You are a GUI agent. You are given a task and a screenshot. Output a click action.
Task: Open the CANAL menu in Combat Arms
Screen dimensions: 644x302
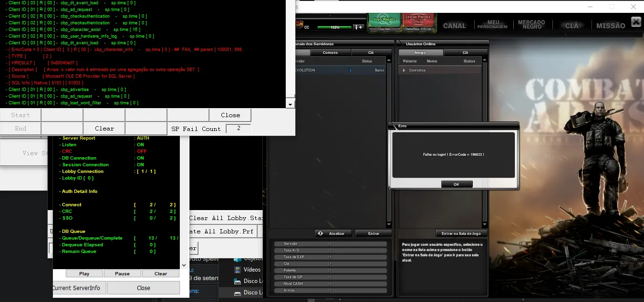[454, 26]
